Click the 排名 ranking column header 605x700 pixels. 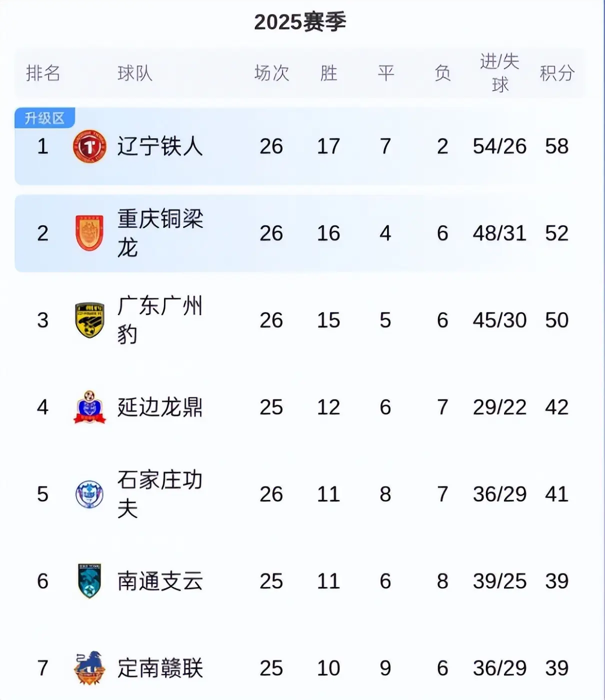pyautogui.click(x=43, y=73)
